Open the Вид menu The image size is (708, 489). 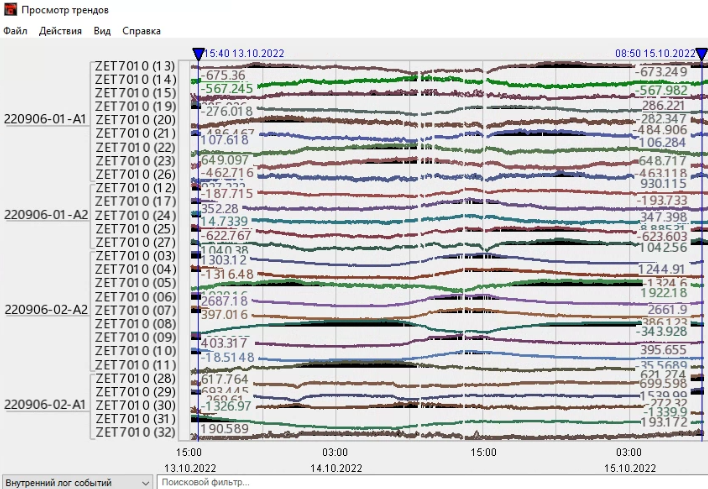pos(102,31)
